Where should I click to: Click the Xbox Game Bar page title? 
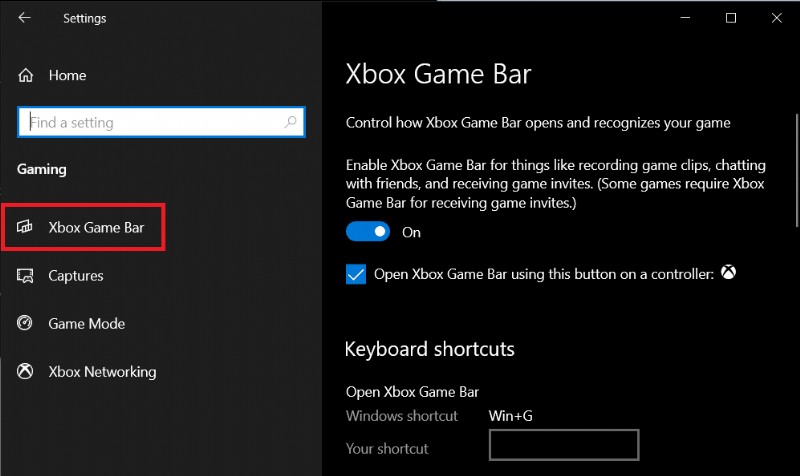tap(439, 74)
